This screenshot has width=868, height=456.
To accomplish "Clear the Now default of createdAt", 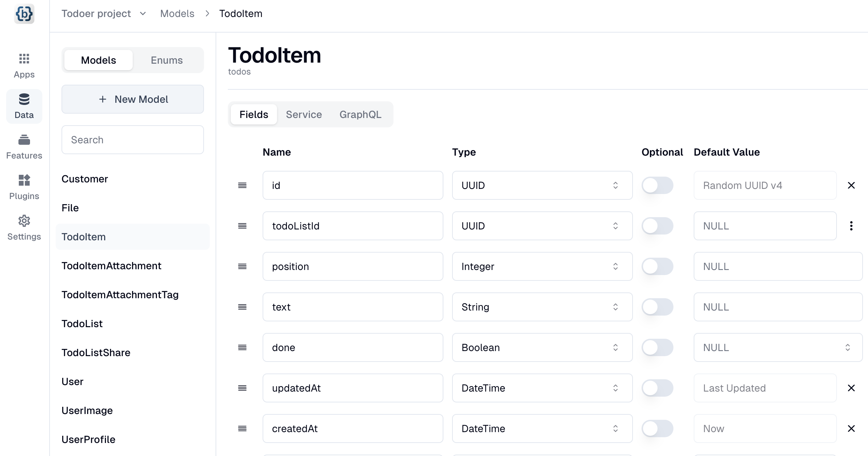I will [x=851, y=429].
